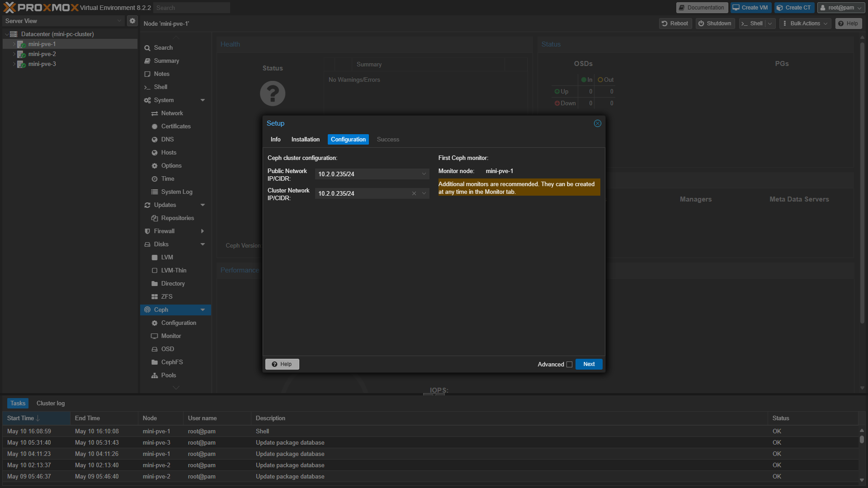Viewport: 868px width, 488px height.
Task: Click the ZFS grid icon
Action: [155, 297]
